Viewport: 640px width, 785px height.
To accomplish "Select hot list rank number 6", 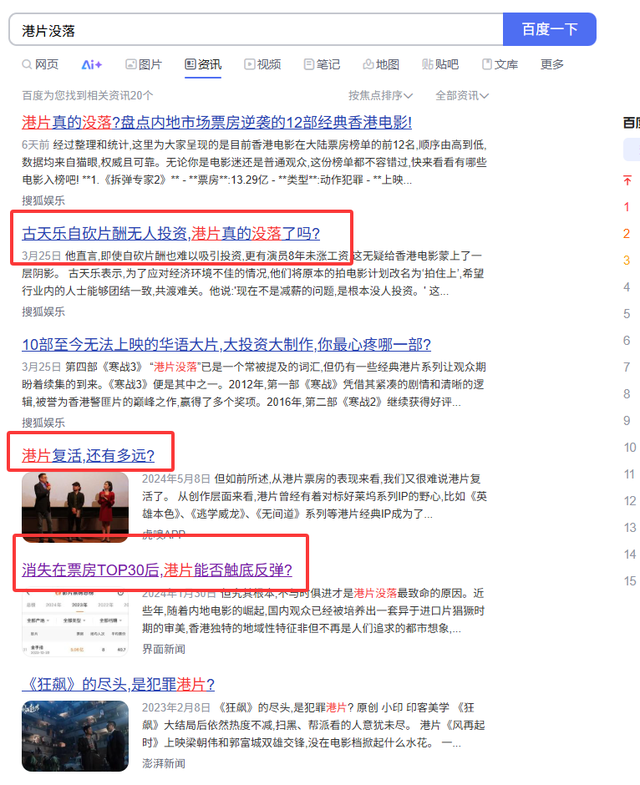I will [626, 340].
